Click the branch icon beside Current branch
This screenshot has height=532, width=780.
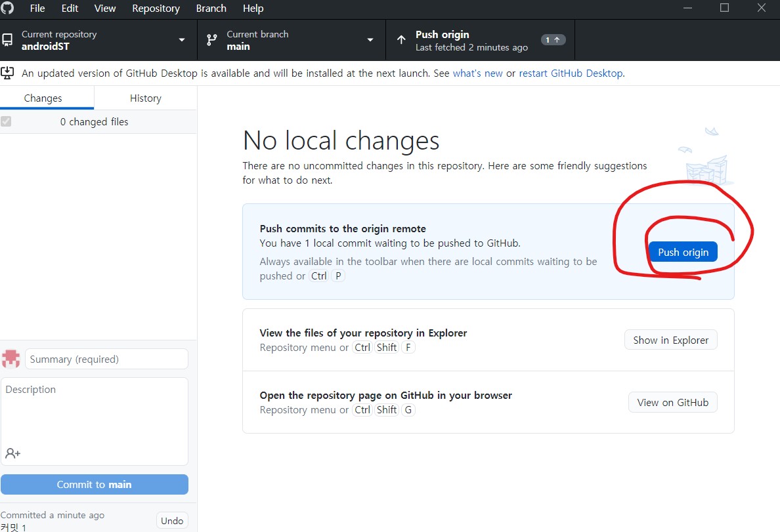(212, 40)
